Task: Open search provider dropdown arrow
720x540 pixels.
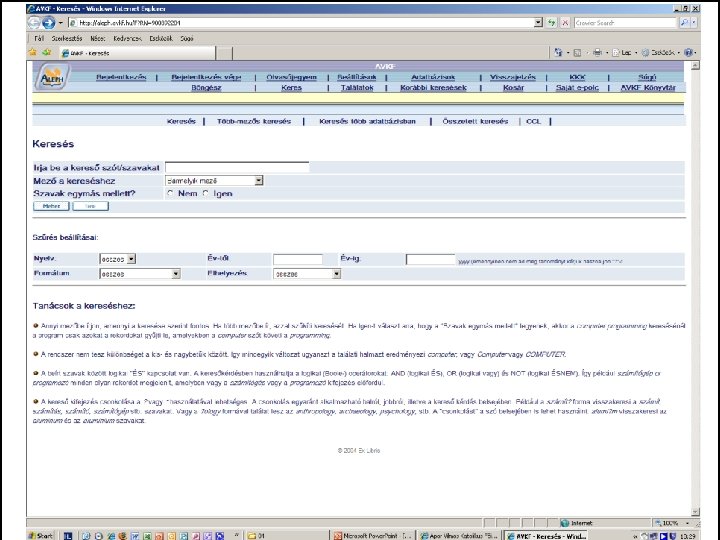Action: [694, 22]
